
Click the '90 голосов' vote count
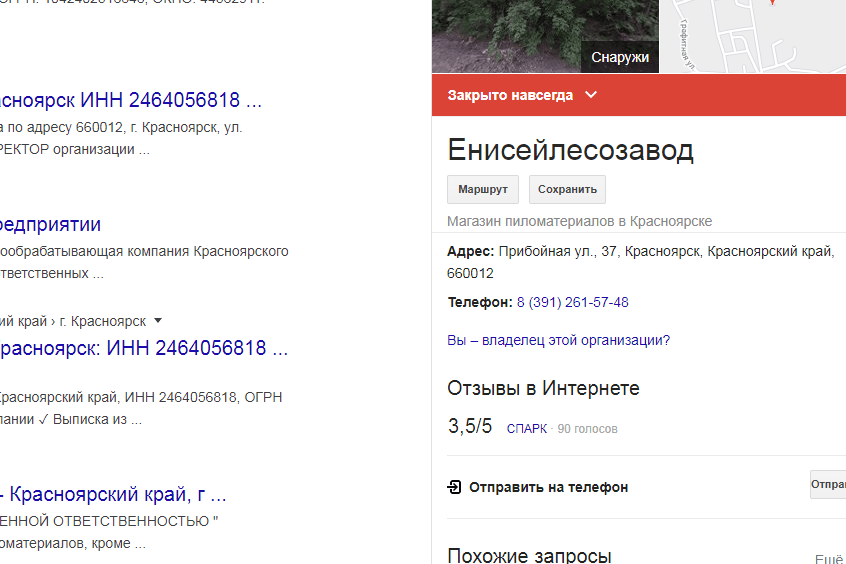588,429
